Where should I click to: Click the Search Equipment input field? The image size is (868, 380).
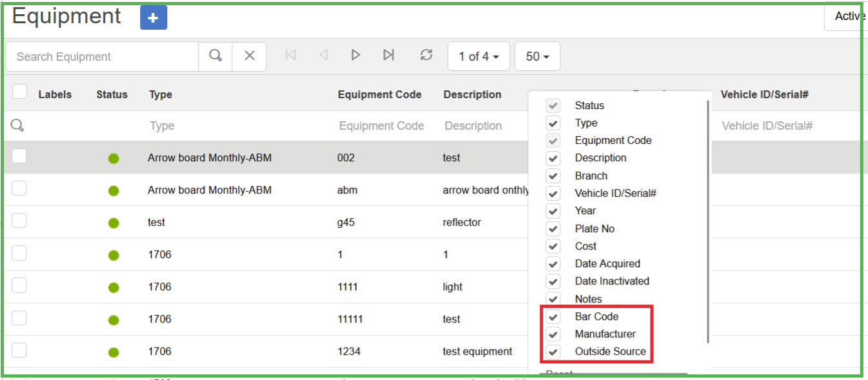[x=102, y=57]
